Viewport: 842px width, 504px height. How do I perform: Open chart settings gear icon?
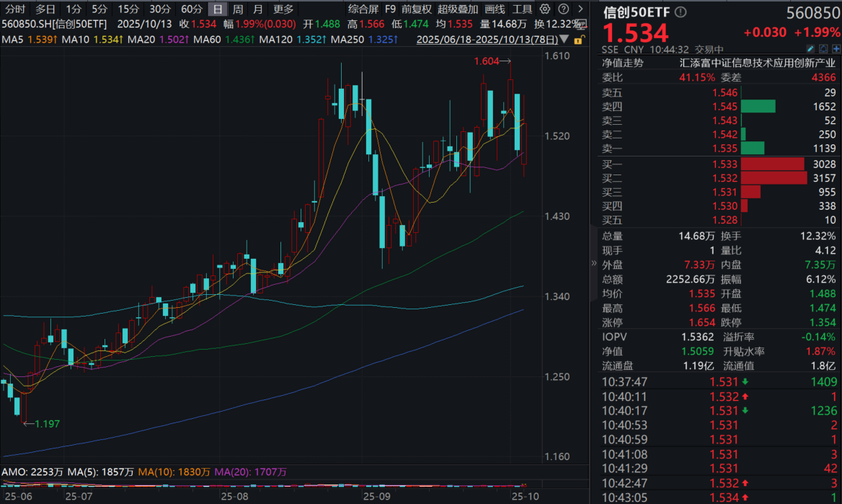coord(544,9)
